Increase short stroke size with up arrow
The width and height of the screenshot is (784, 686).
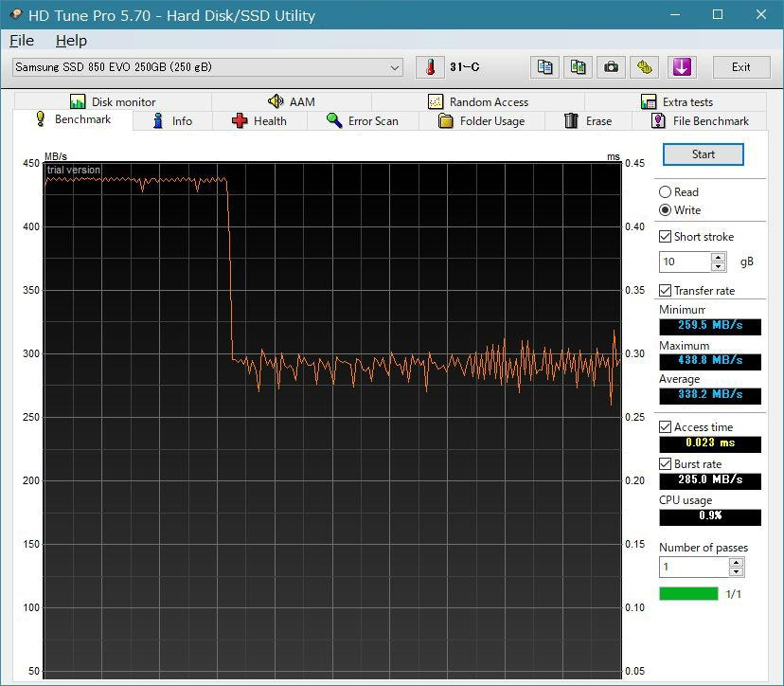[719, 257]
